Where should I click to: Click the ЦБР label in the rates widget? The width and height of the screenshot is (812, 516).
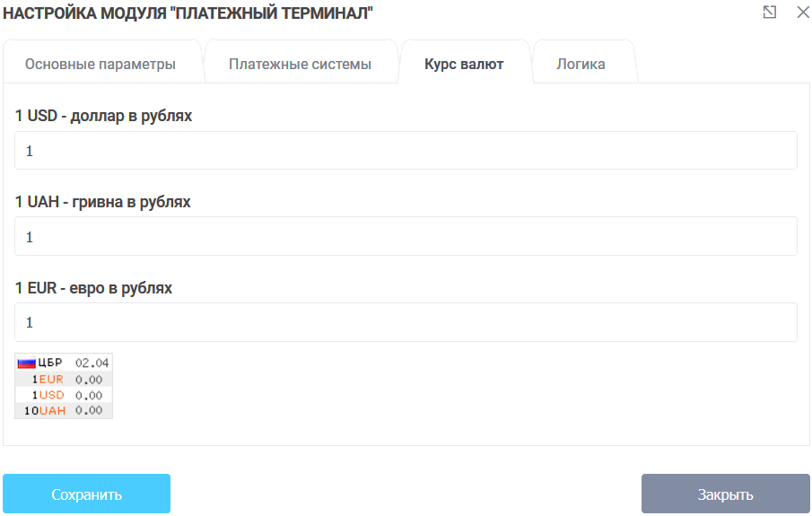[x=50, y=363]
